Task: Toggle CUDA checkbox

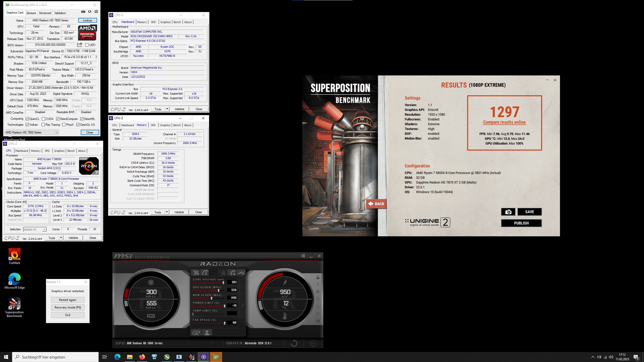Action: (43, 119)
